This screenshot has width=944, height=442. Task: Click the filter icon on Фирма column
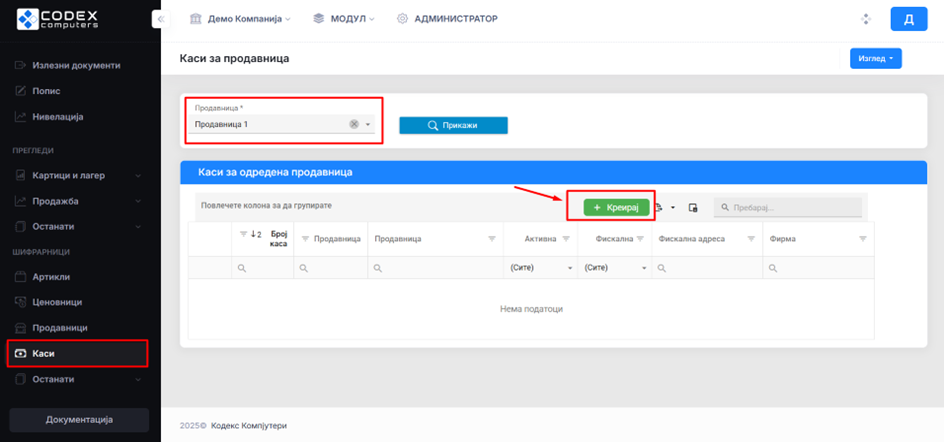(863, 239)
